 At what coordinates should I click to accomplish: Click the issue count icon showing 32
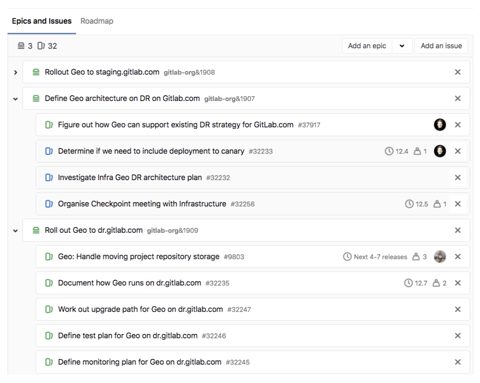click(41, 45)
